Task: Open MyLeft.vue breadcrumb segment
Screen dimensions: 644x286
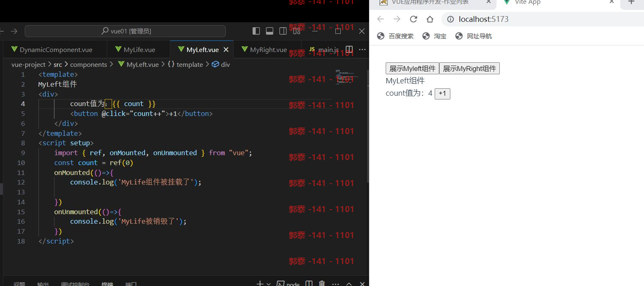Action: click(x=143, y=64)
